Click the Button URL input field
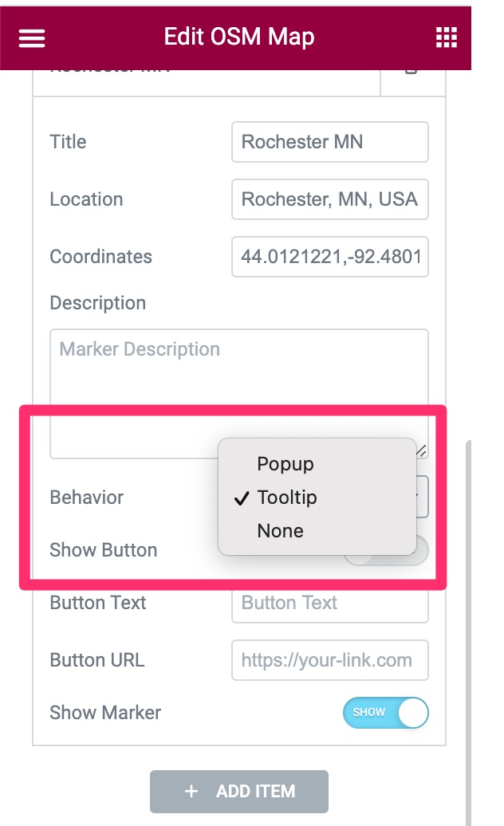The height and width of the screenshot is (826, 504). (329, 660)
